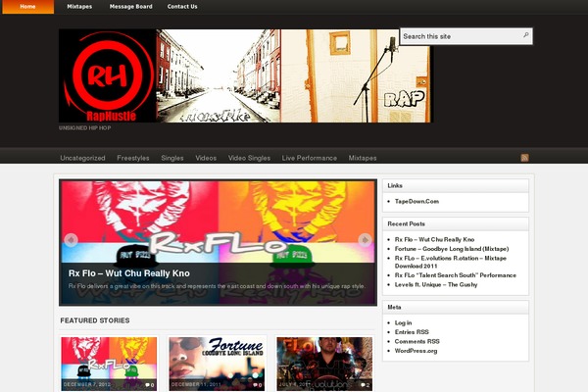Open Mixtapes in top menu
The width and height of the screenshot is (588, 392).
(x=79, y=7)
